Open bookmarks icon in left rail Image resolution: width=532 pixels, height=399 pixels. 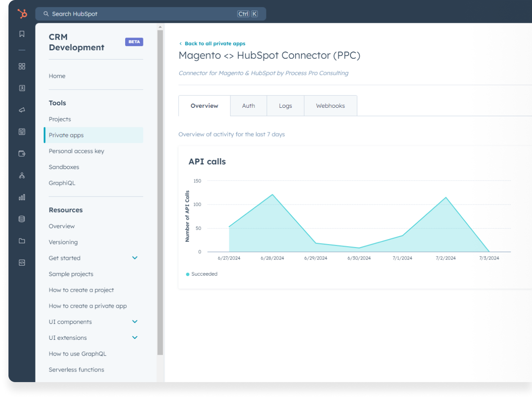coord(22,34)
